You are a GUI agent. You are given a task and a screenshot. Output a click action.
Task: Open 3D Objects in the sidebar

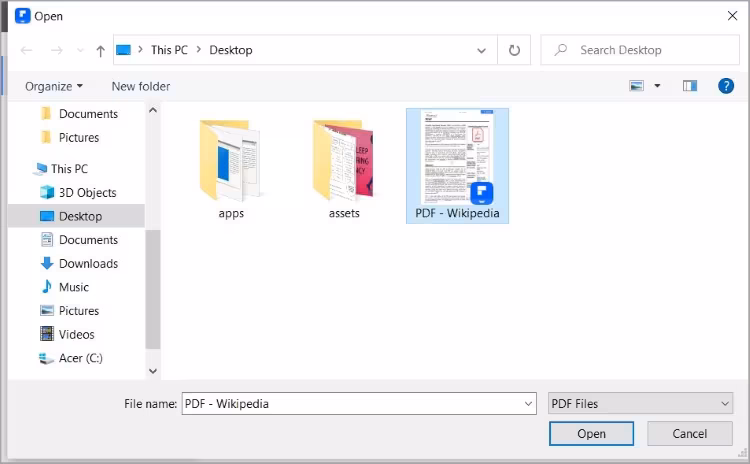coord(78,192)
